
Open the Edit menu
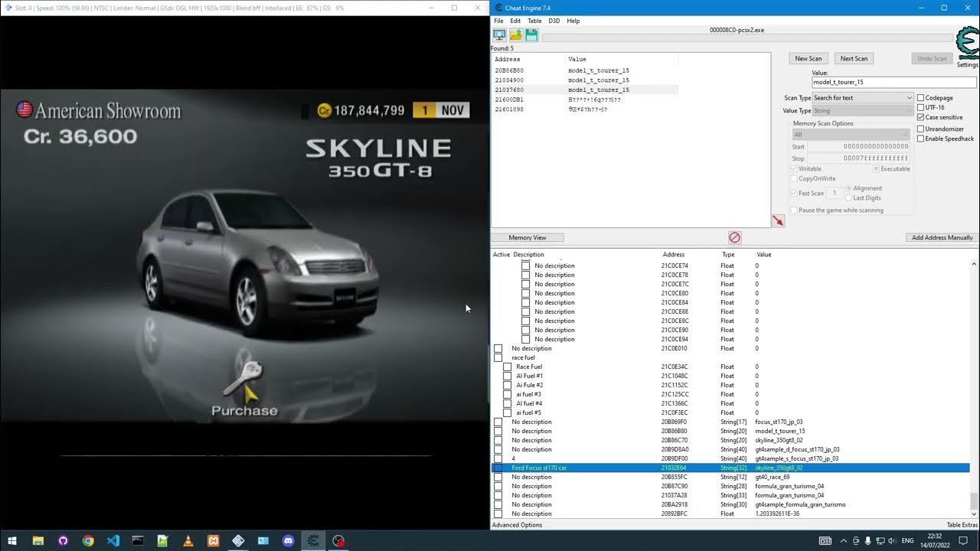[515, 21]
